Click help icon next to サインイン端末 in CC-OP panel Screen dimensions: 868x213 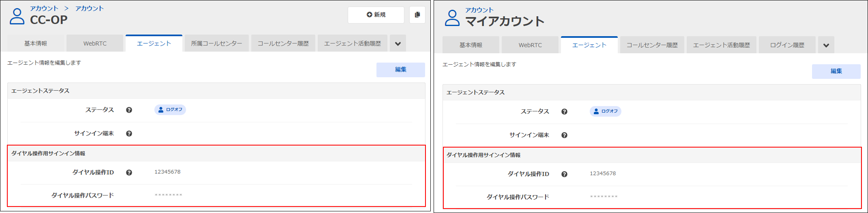pos(129,134)
